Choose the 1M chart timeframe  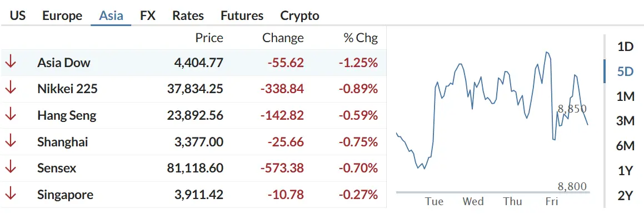point(626,97)
